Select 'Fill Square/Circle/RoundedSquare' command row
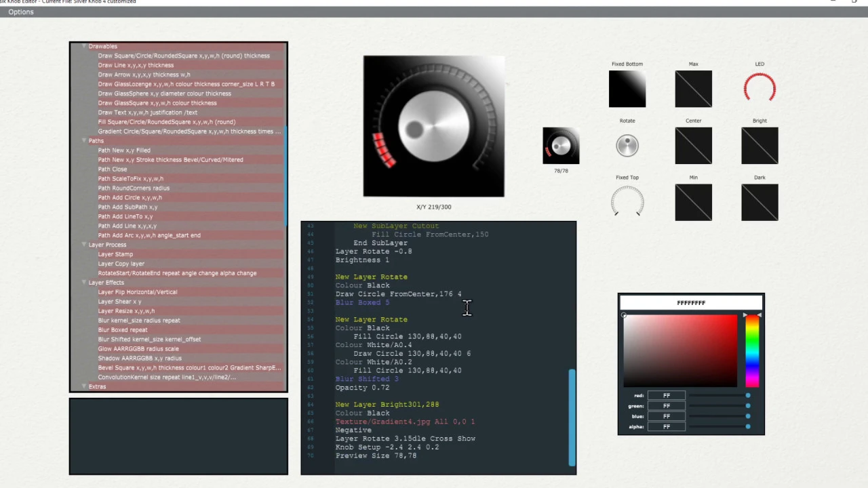The width and height of the screenshot is (868, 488). 167,122
